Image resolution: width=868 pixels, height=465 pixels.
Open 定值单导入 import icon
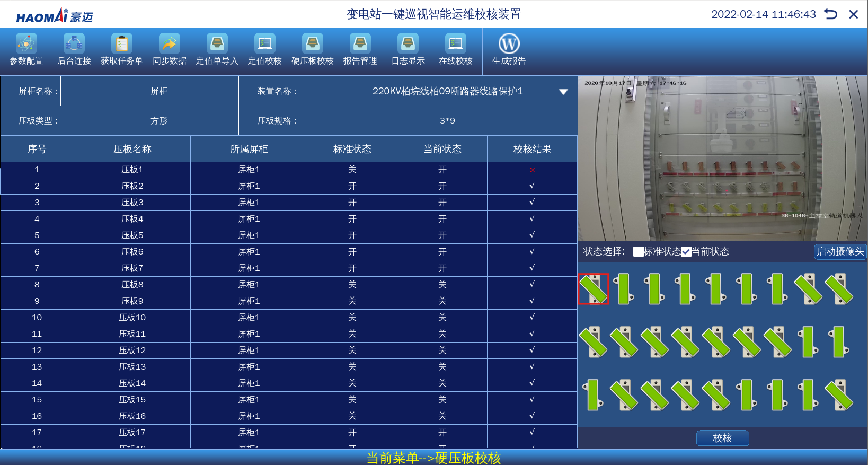click(x=217, y=45)
